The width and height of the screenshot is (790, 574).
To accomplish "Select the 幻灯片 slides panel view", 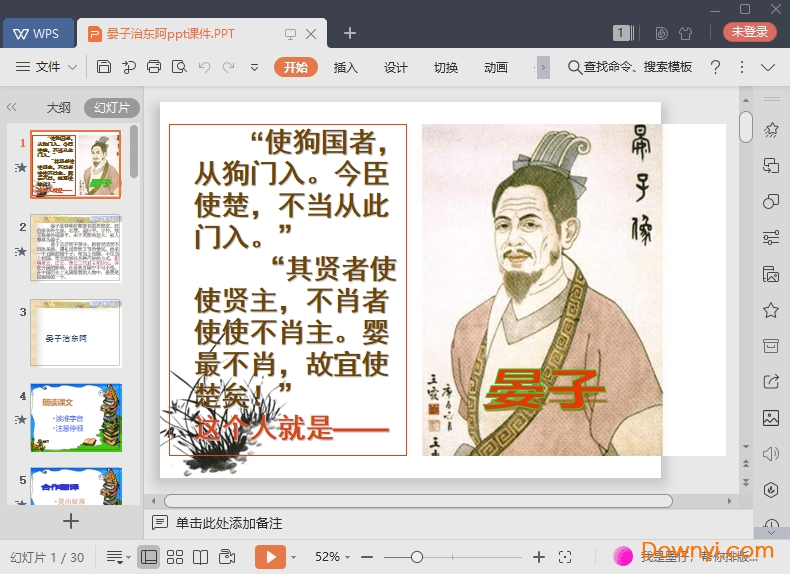I will pyautogui.click(x=111, y=108).
